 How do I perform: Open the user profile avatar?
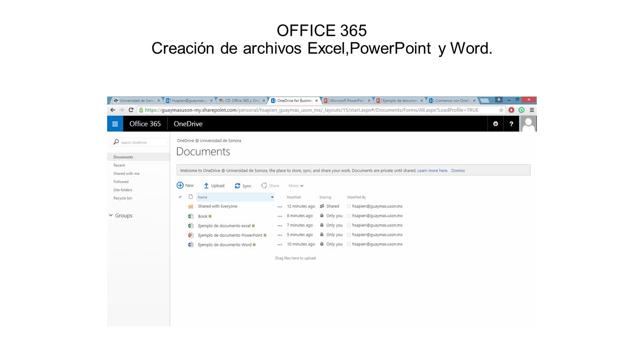click(x=528, y=124)
